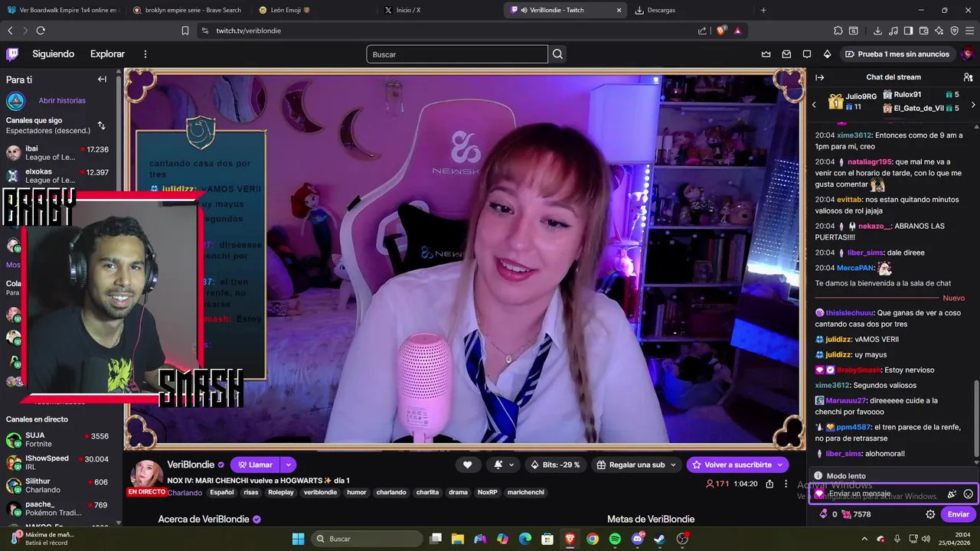Expand the Regalar una sub dropdown
This screenshot has width=980, height=551.
(x=673, y=465)
